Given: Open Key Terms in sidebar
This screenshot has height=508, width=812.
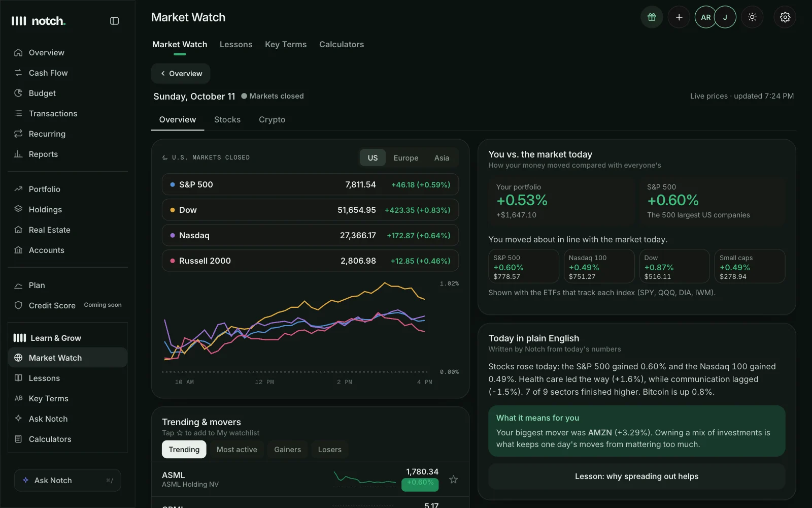Looking at the screenshot, I should point(67,398).
